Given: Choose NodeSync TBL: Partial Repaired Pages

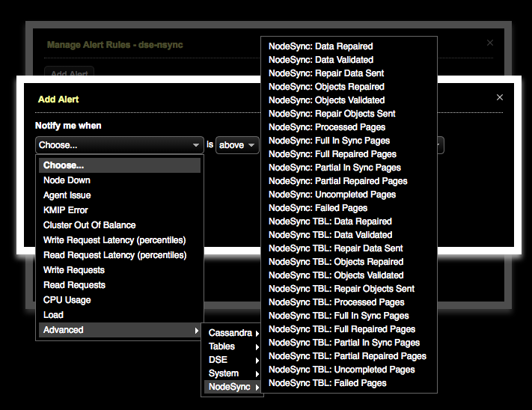Looking at the screenshot, I should [x=349, y=356].
